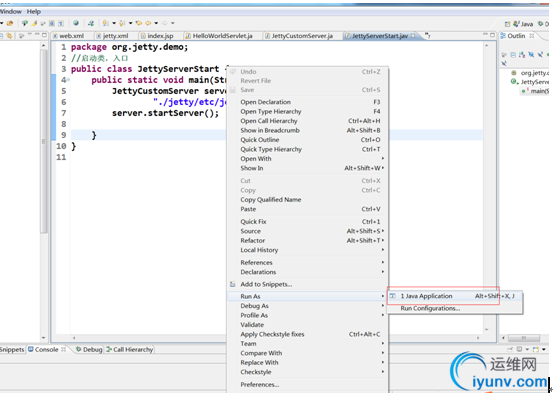Click the green speech bubble toolbar icon

click(x=25, y=23)
